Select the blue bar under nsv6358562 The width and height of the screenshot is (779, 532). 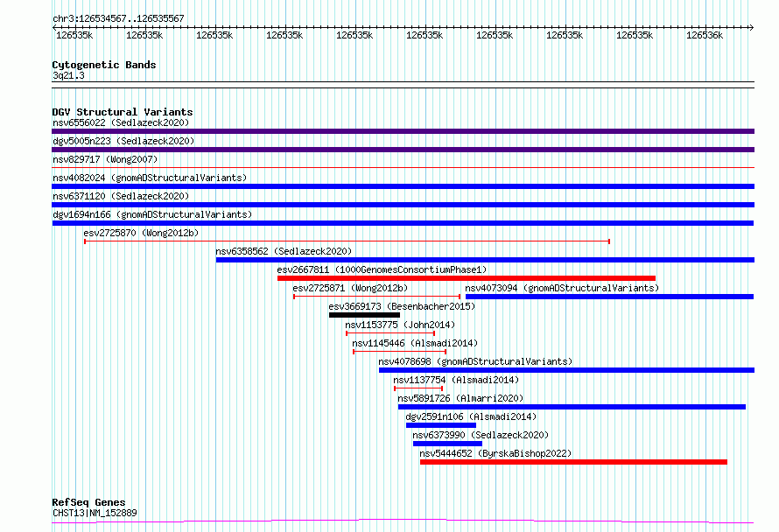[486, 260]
